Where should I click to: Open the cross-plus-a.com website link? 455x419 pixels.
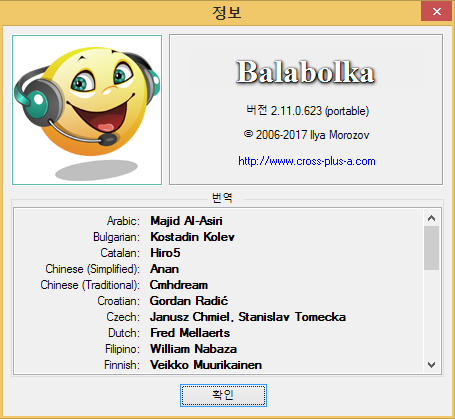tap(307, 161)
